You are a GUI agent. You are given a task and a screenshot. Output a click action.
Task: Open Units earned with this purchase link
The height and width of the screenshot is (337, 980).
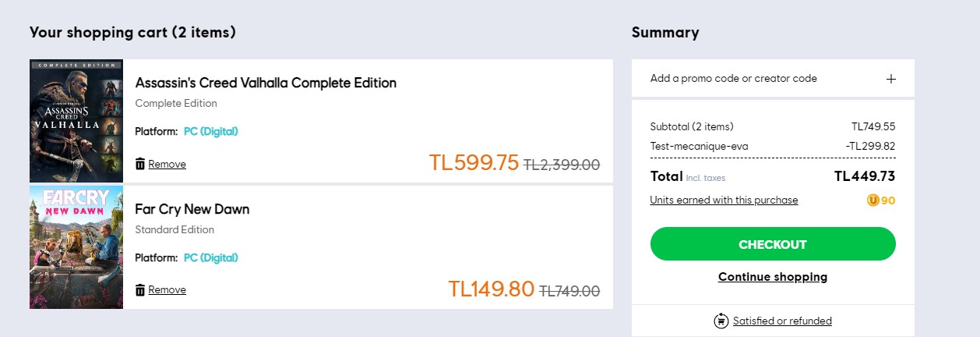pos(724,200)
